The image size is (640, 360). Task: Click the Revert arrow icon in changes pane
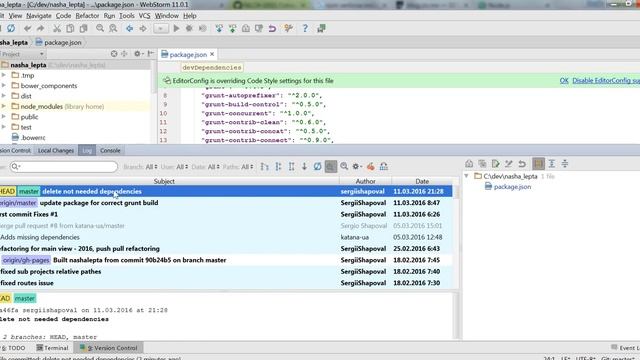tap(522, 164)
